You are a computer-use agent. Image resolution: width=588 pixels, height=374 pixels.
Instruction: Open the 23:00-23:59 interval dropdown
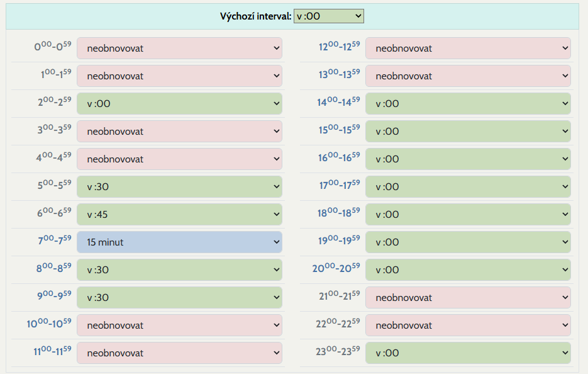(x=468, y=353)
